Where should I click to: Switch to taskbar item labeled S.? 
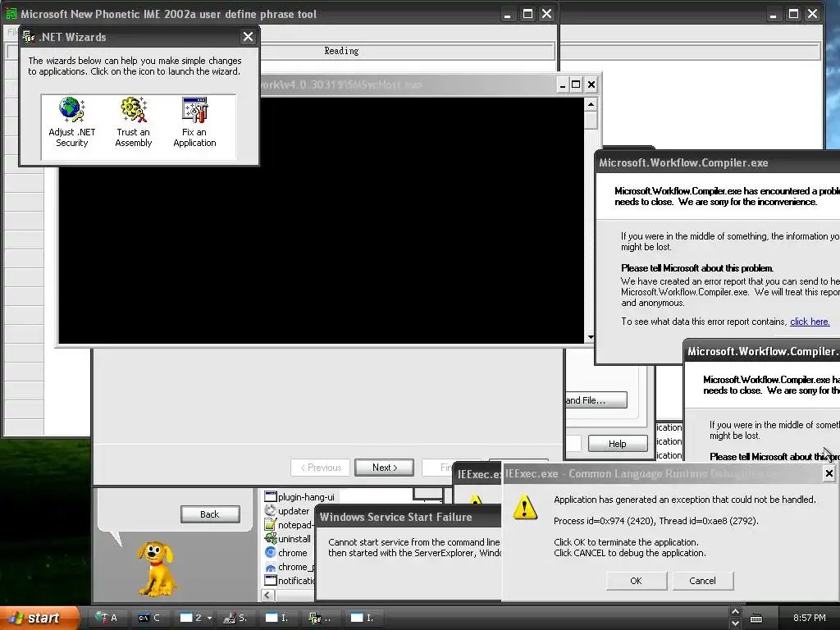click(234, 618)
